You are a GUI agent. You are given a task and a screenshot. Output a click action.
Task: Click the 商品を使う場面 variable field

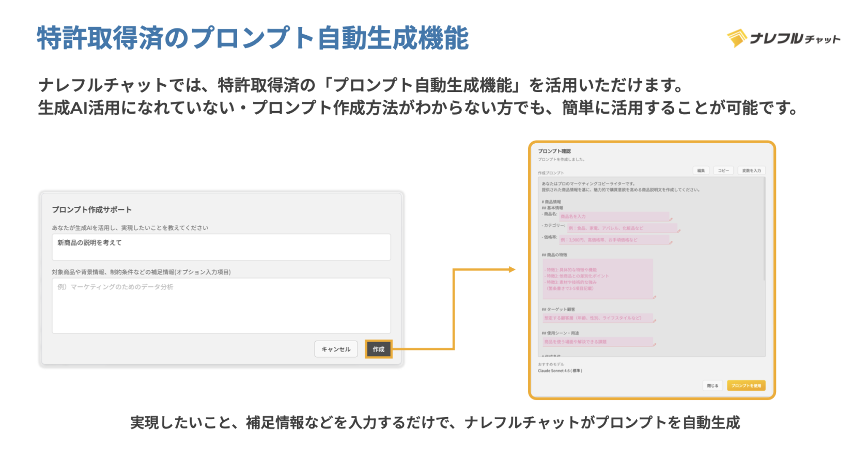click(598, 342)
